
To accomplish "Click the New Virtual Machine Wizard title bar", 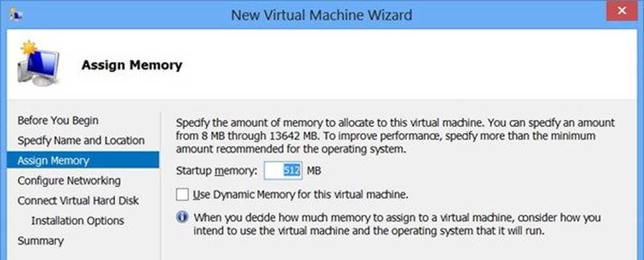I will point(321,14).
